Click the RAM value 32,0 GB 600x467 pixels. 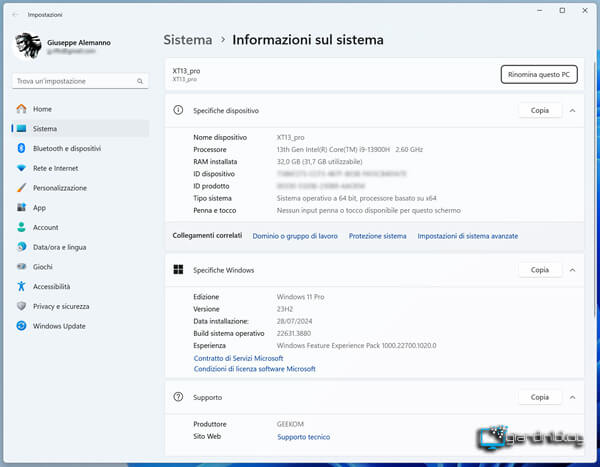319,162
